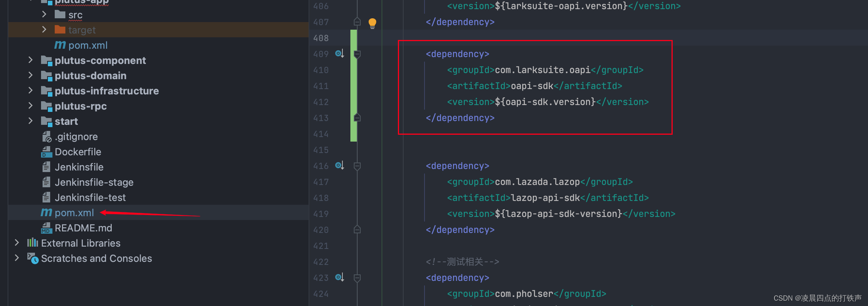The width and height of the screenshot is (868, 306).
Task: Click the com.larksuite.oapi groupId text
Action: (x=542, y=70)
